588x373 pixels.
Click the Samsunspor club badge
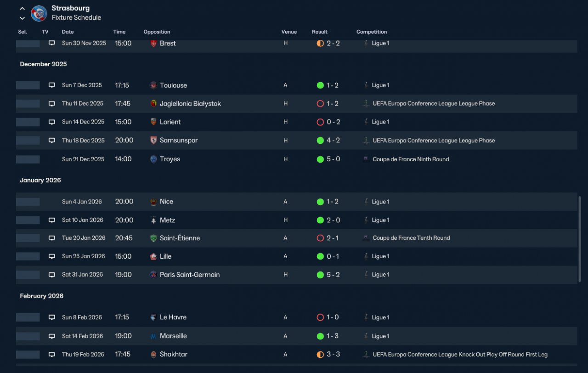(x=153, y=141)
